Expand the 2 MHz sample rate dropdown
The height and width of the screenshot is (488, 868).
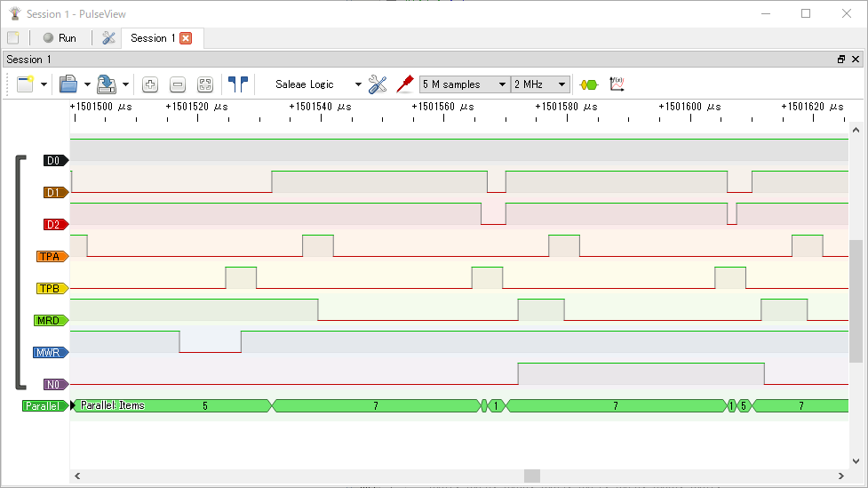click(x=540, y=84)
